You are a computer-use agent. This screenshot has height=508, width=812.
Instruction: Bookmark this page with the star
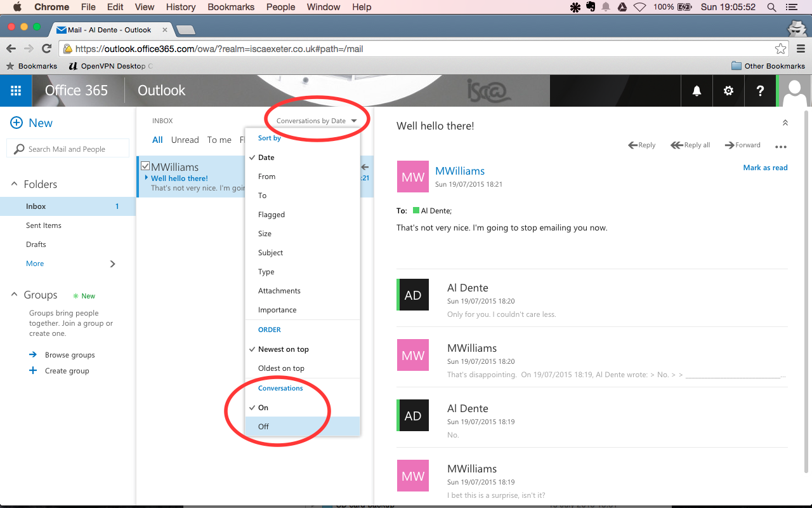(780, 48)
